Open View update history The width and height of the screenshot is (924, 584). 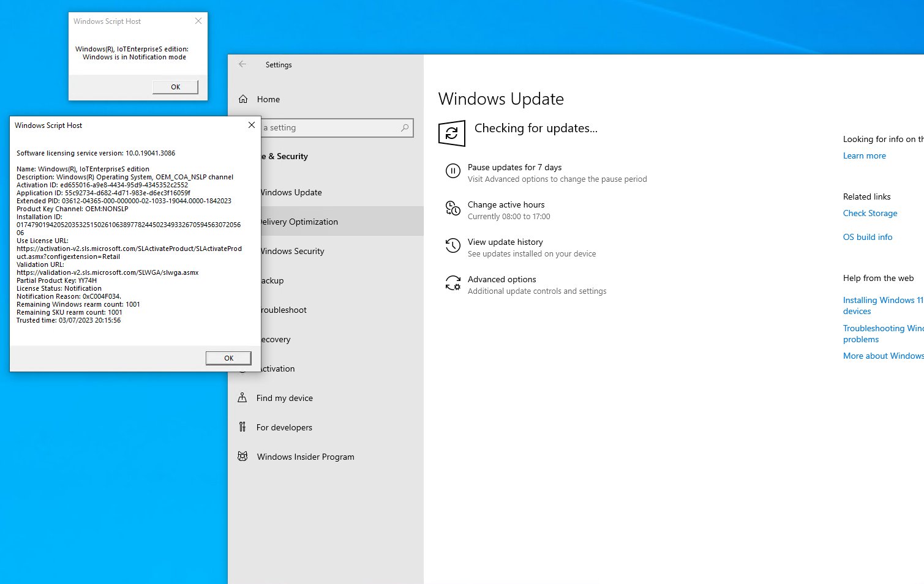[x=505, y=242]
